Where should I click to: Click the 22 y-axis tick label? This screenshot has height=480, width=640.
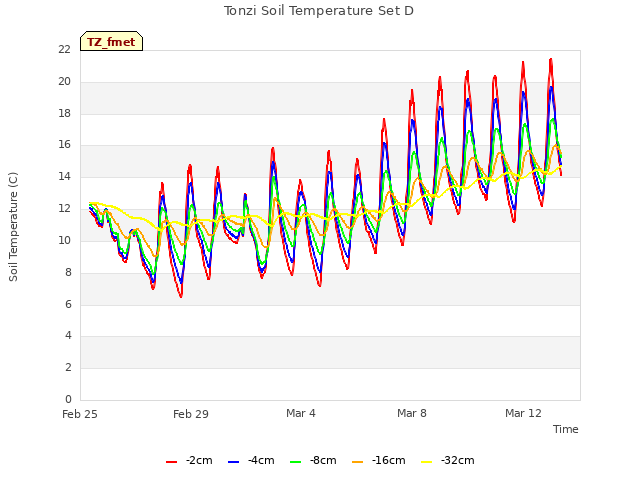point(64,50)
